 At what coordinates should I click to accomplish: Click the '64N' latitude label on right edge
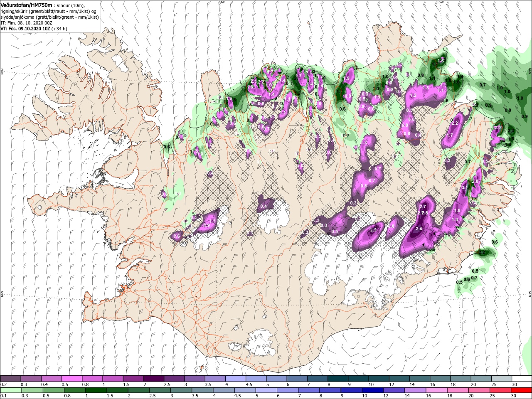(x=530, y=293)
